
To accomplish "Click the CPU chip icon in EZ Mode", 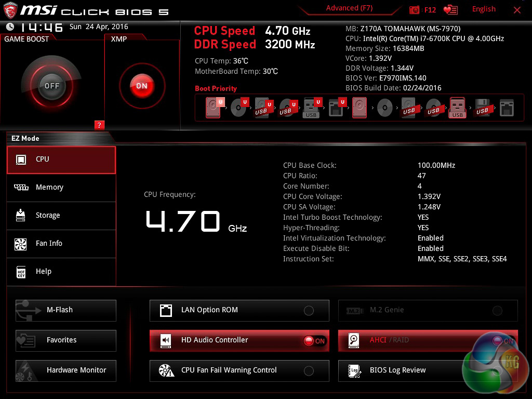I will coord(21,159).
